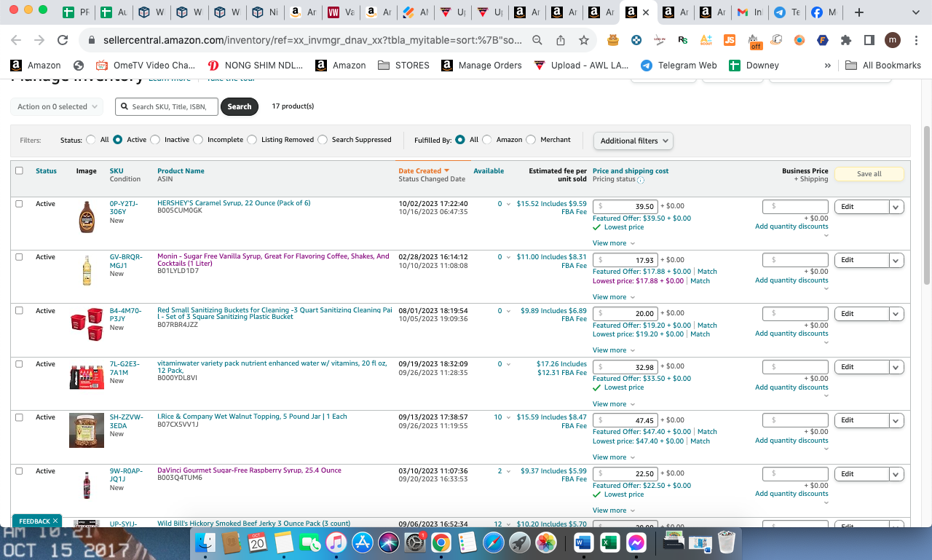Click the zoom magnifier icon in the address bar

point(537,40)
